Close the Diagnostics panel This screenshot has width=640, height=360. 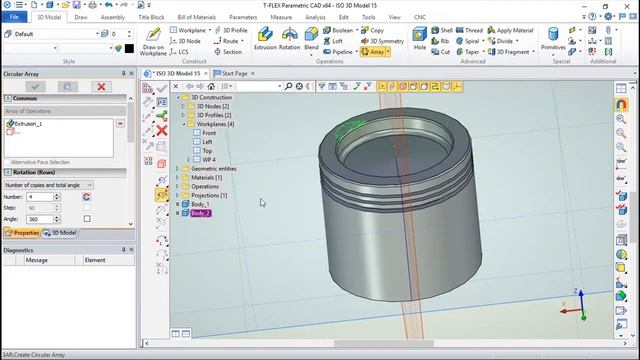coord(131,250)
